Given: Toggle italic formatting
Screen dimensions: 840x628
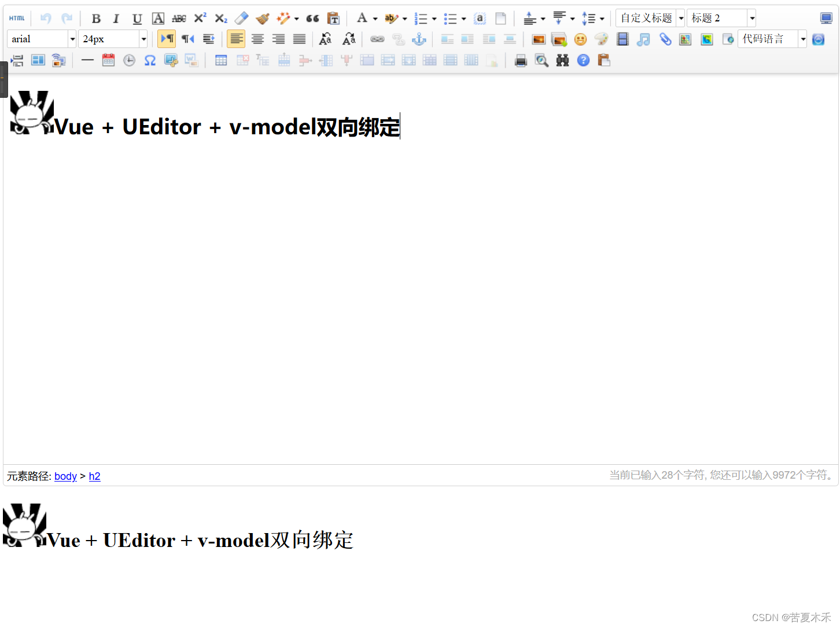Looking at the screenshot, I should (116, 19).
